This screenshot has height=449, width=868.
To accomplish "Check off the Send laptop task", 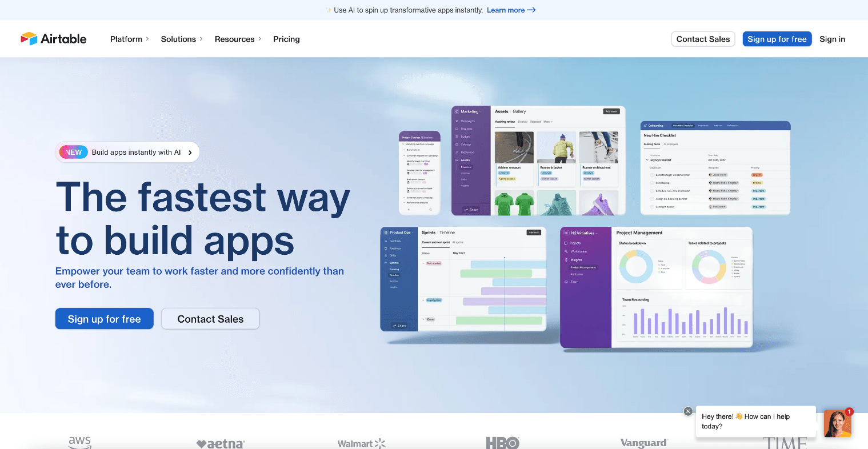I will pos(651,183).
